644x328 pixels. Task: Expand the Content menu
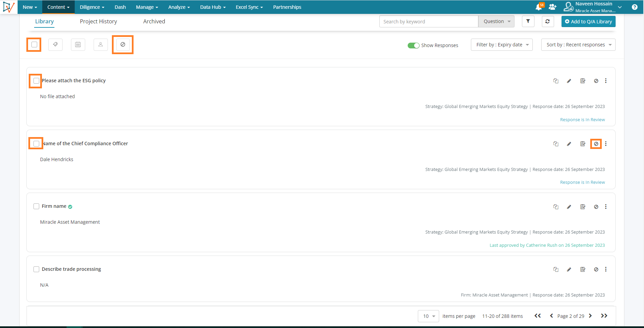[x=58, y=7]
